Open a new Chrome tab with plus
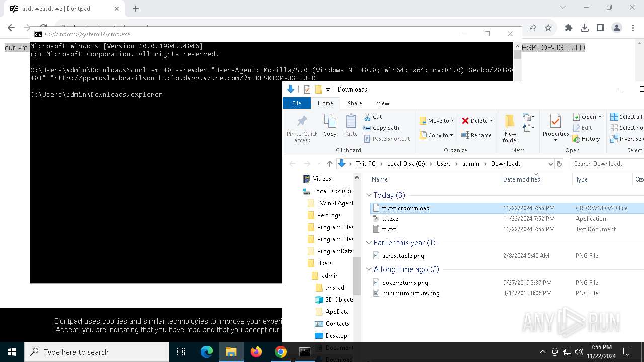The height and width of the screenshot is (362, 644). click(x=136, y=8)
